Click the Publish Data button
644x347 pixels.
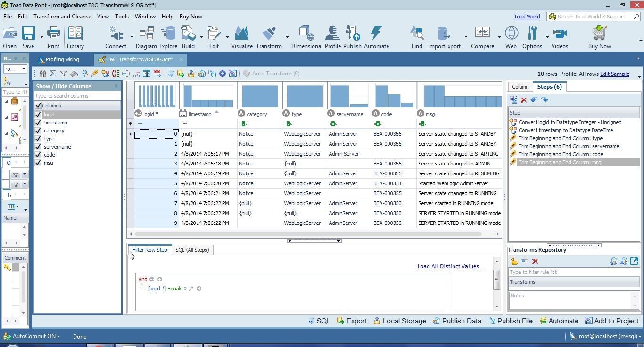pyautogui.click(x=456, y=321)
